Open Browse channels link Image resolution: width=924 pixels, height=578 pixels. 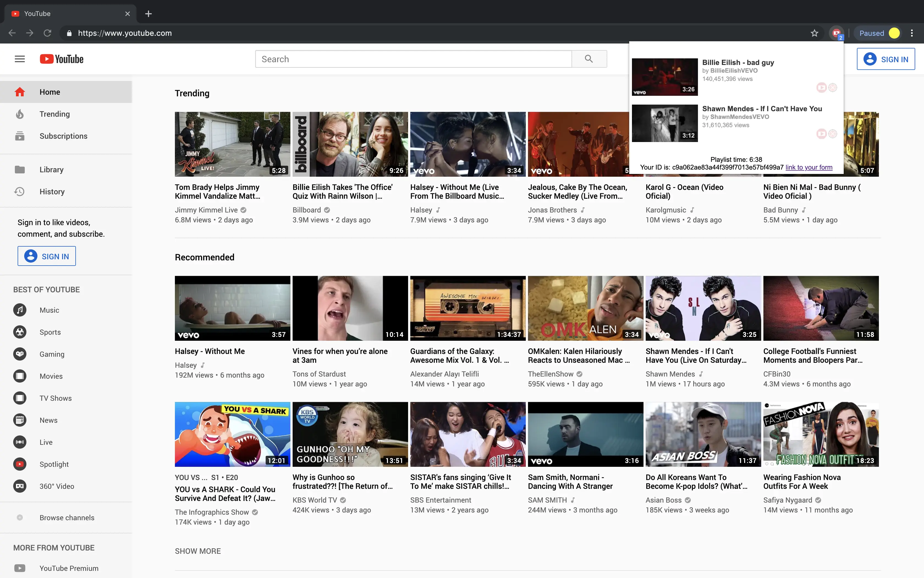click(x=66, y=518)
